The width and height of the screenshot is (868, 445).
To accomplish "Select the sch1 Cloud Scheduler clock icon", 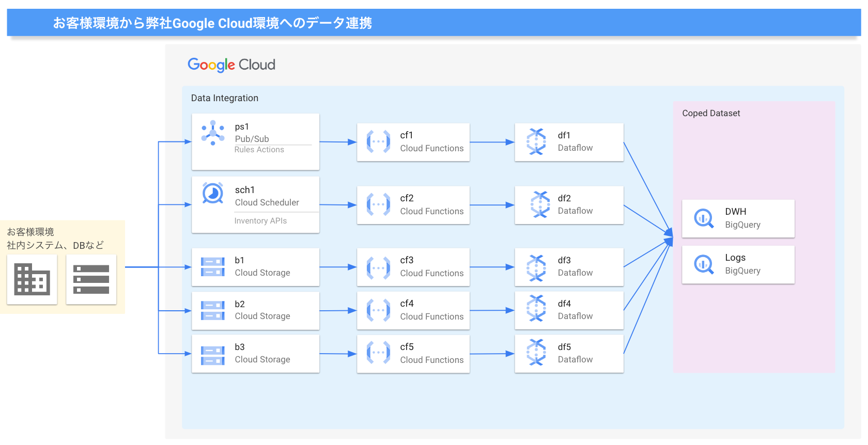I will tap(213, 193).
